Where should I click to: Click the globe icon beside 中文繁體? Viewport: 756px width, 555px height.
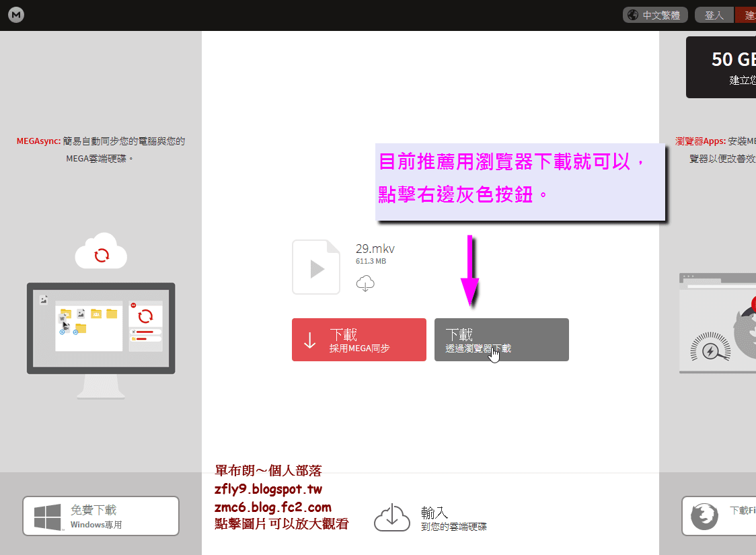click(x=633, y=15)
